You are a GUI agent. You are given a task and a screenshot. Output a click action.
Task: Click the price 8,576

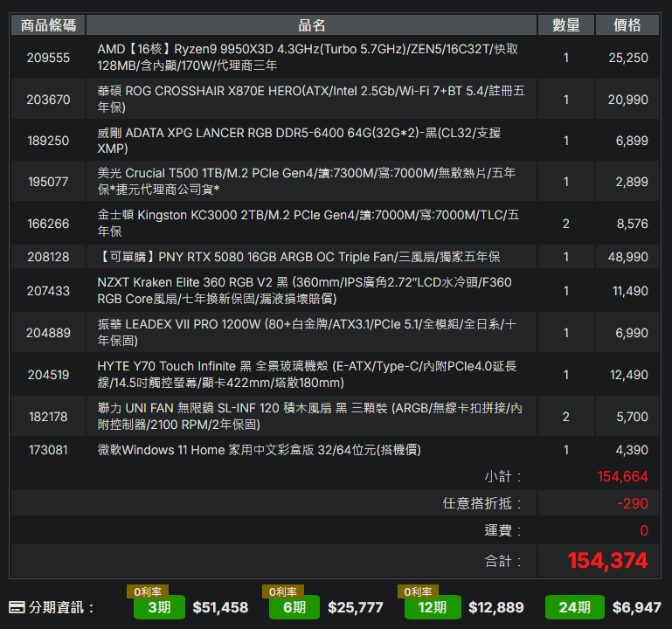pyautogui.click(x=632, y=224)
